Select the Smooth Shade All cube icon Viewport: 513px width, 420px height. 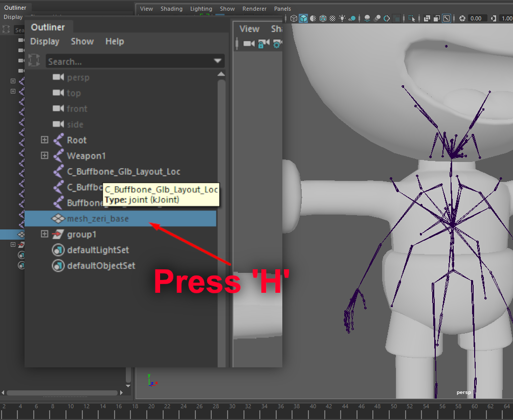coord(304,18)
